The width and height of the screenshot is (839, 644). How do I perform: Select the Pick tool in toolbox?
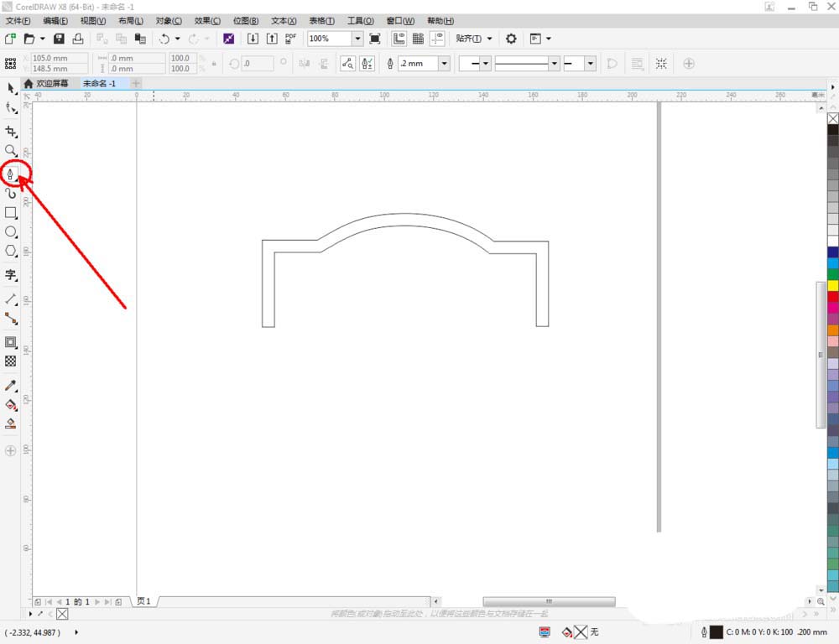point(11,88)
